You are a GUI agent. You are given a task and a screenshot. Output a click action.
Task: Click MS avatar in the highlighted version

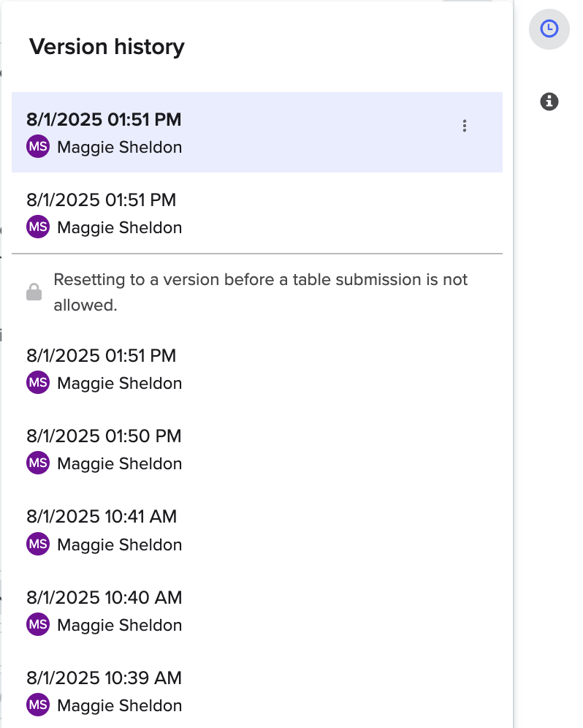(x=38, y=147)
